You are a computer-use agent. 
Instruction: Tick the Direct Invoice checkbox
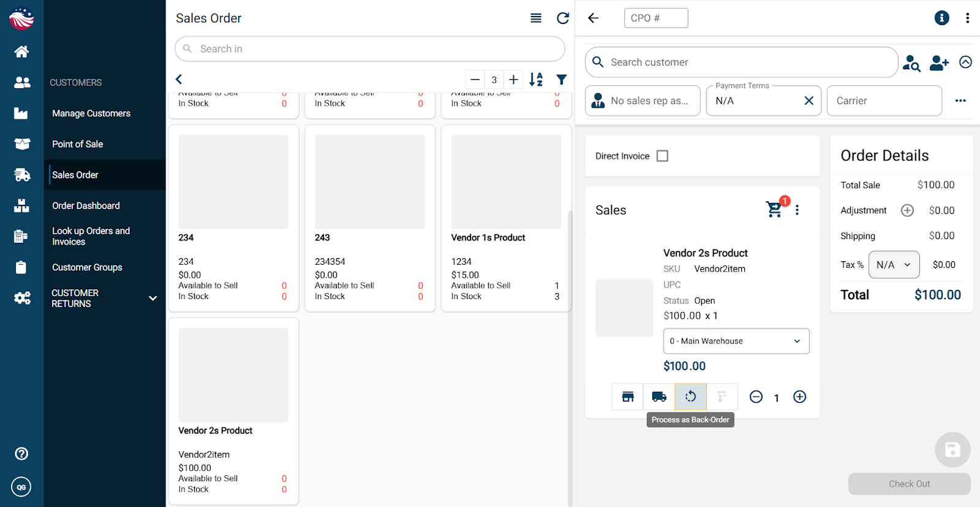[662, 156]
